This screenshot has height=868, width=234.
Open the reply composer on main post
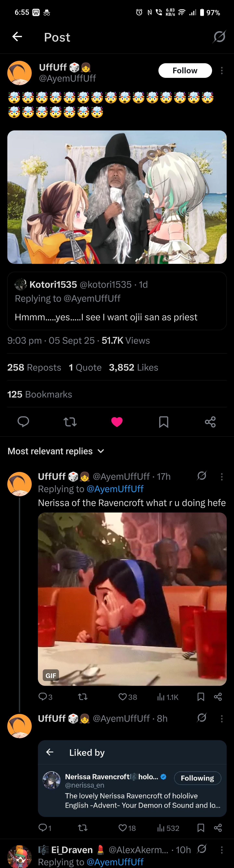[23, 422]
